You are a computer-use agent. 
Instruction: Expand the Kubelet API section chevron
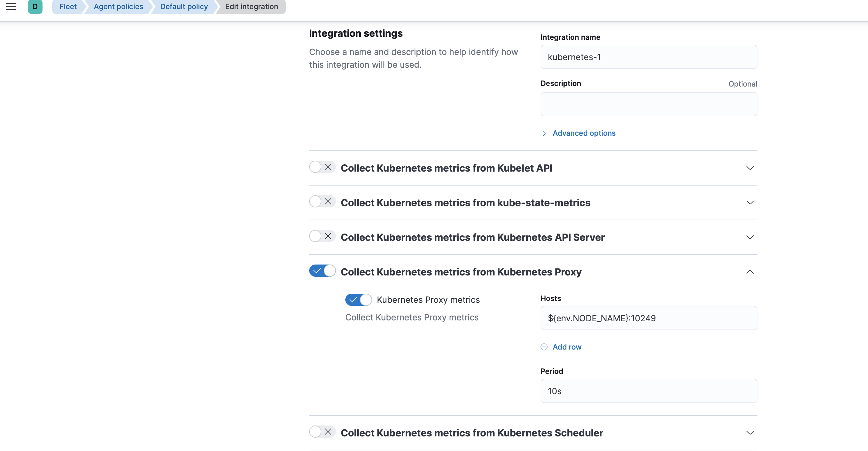pos(750,168)
